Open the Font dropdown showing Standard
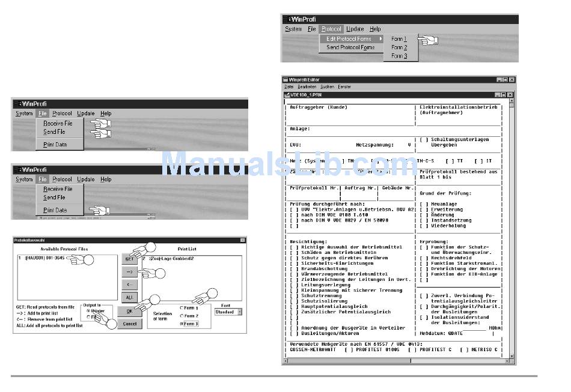 click(240, 312)
